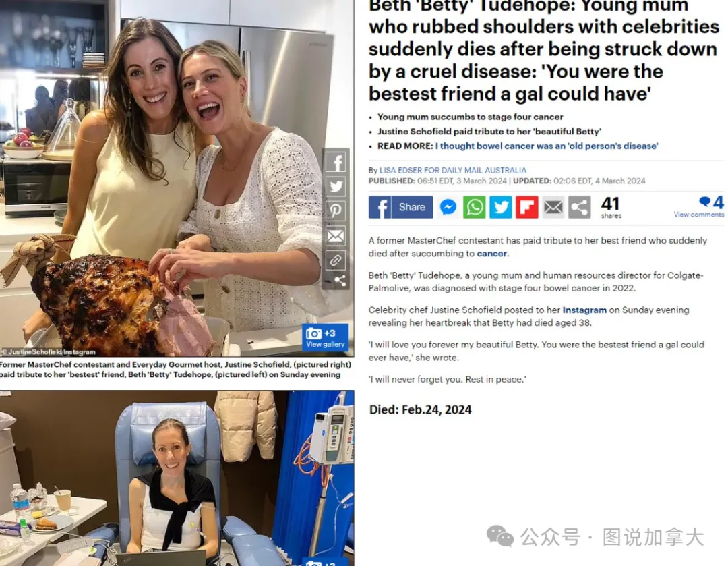This screenshot has height=566, width=728.
Task: Open the chemotherapy chair photo
Action: (177, 478)
